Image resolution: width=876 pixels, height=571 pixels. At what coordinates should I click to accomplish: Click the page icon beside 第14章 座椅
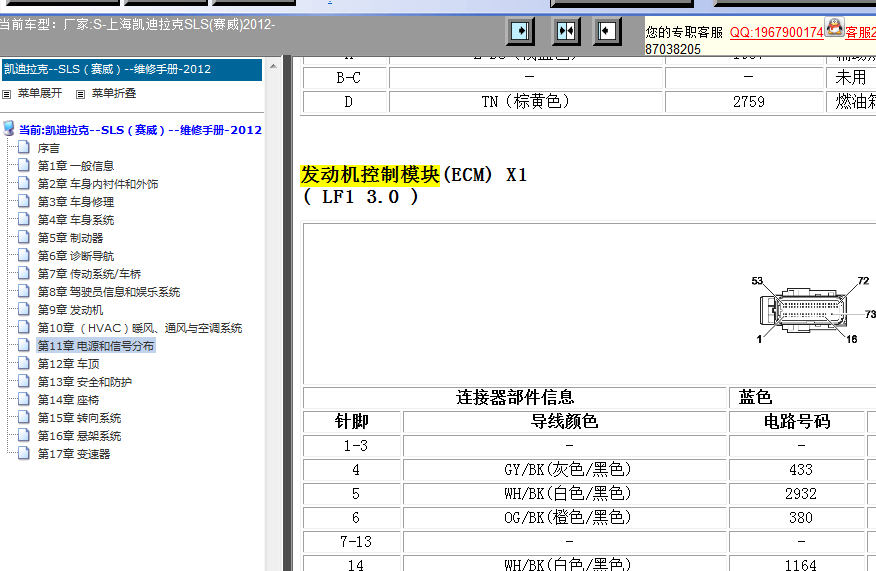[x=23, y=399]
